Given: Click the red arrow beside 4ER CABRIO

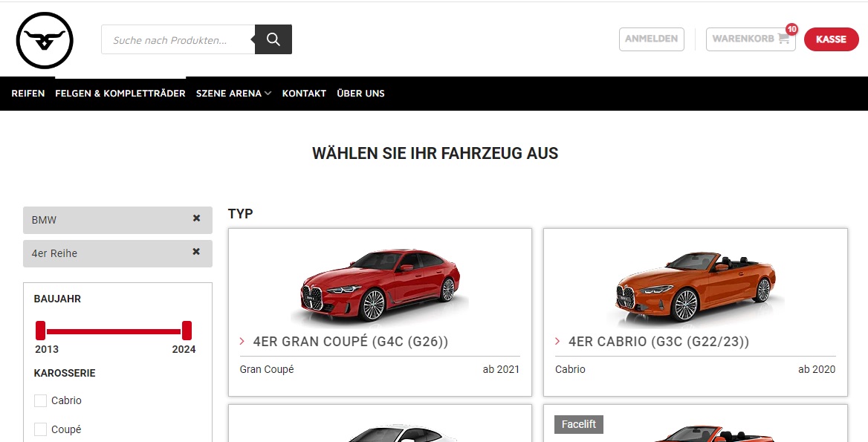Looking at the screenshot, I should (557, 341).
